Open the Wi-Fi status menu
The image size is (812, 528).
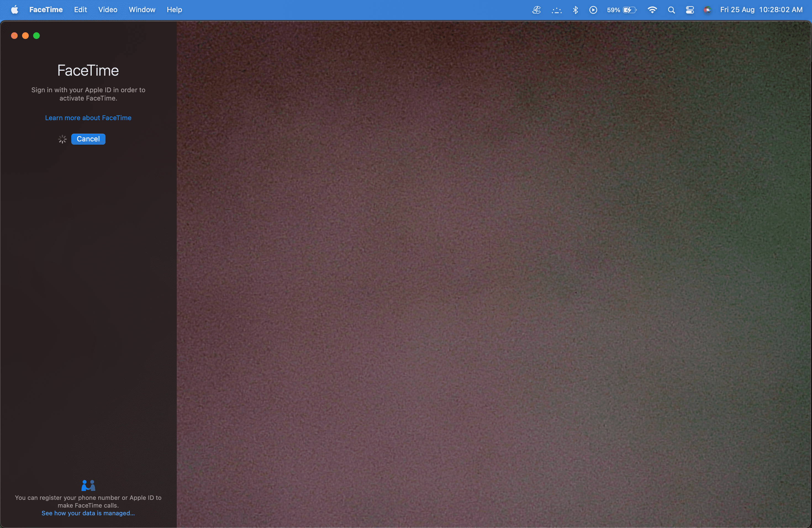tap(652, 10)
